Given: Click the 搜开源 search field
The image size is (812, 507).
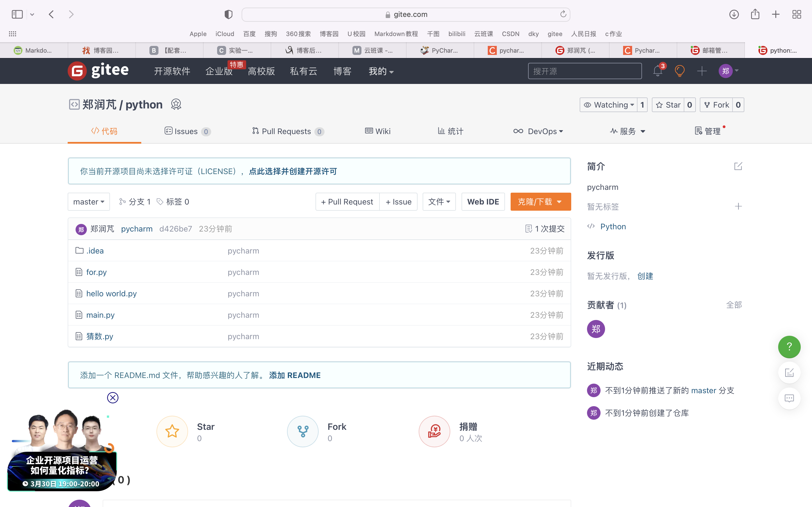Looking at the screenshot, I should [584, 71].
